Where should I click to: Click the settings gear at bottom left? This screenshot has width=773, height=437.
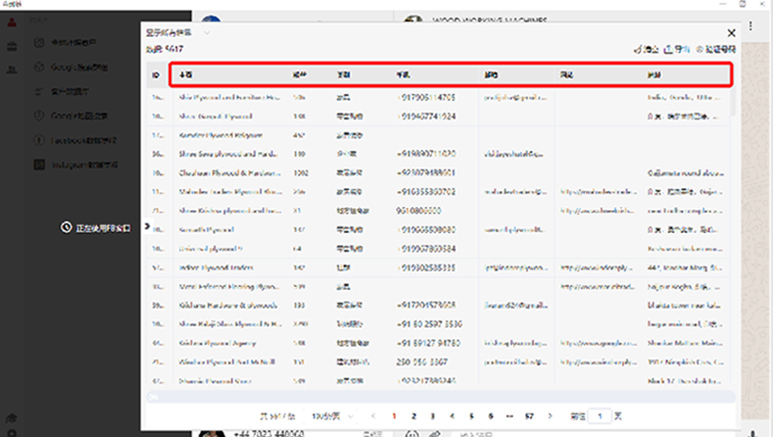11,418
